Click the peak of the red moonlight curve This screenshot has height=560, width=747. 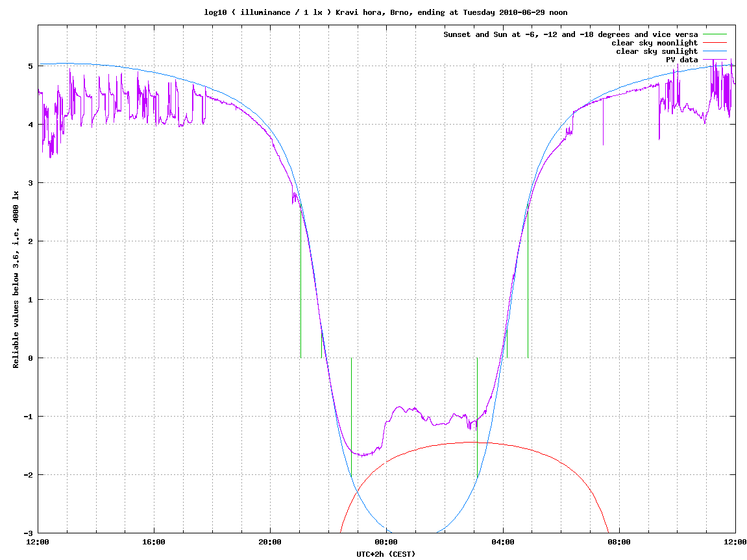(472, 443)
